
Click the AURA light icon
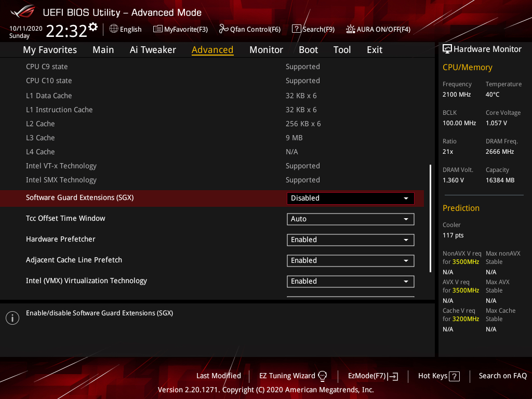tap(351, 29)
